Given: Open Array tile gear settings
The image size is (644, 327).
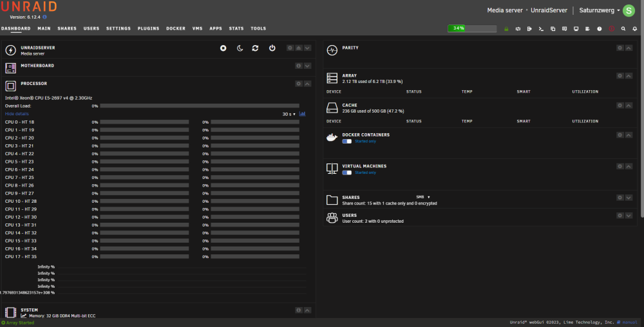Looking at the screenshot, I should 620,76.
